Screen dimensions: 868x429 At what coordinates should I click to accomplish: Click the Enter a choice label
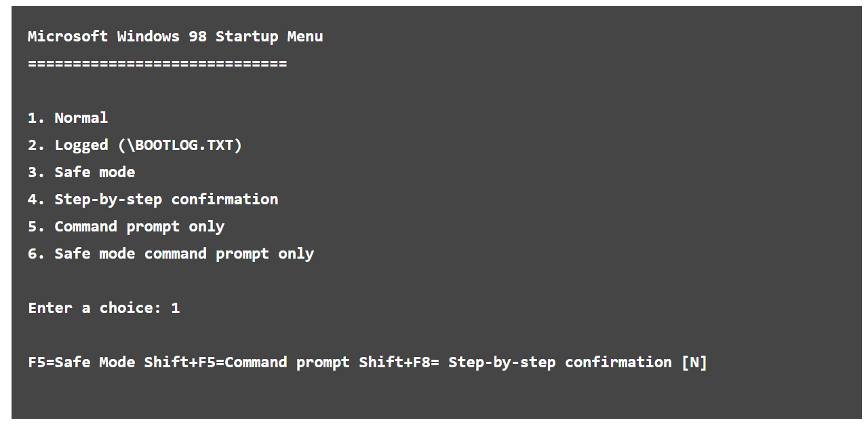(94, 308)
